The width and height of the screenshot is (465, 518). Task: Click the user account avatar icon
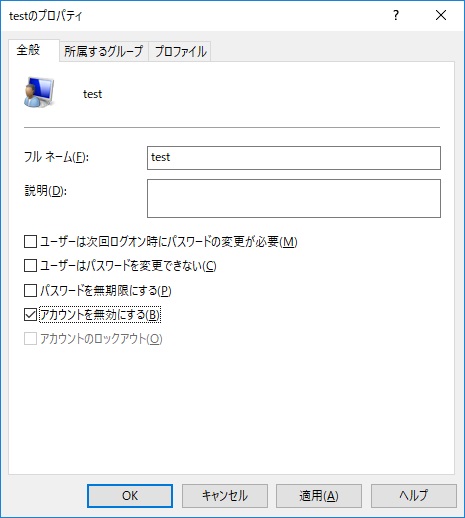[39, 92]
